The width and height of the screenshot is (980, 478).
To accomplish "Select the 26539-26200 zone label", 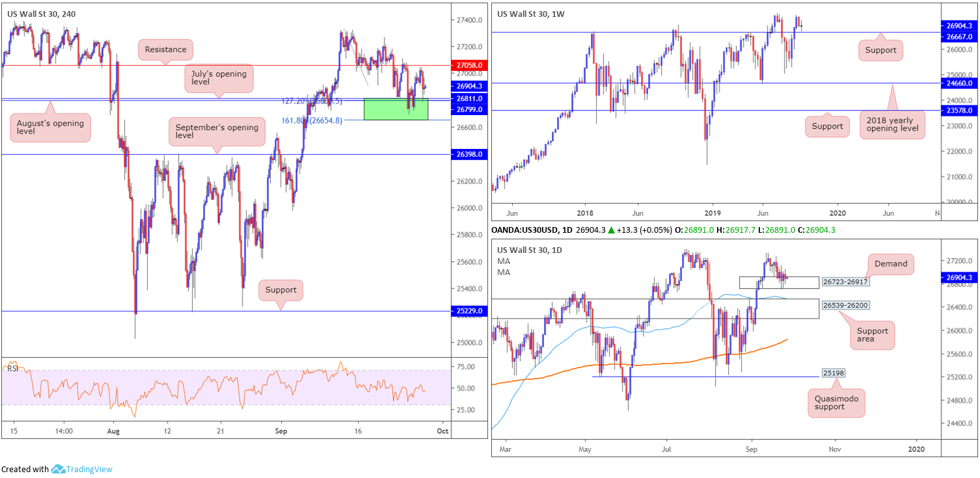I will pyautogui.click(x=846, y=305).
